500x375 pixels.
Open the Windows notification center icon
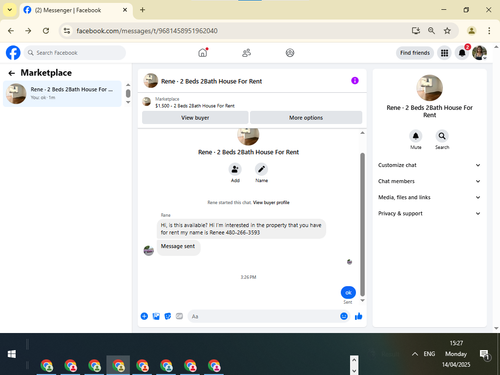(484, 355)
